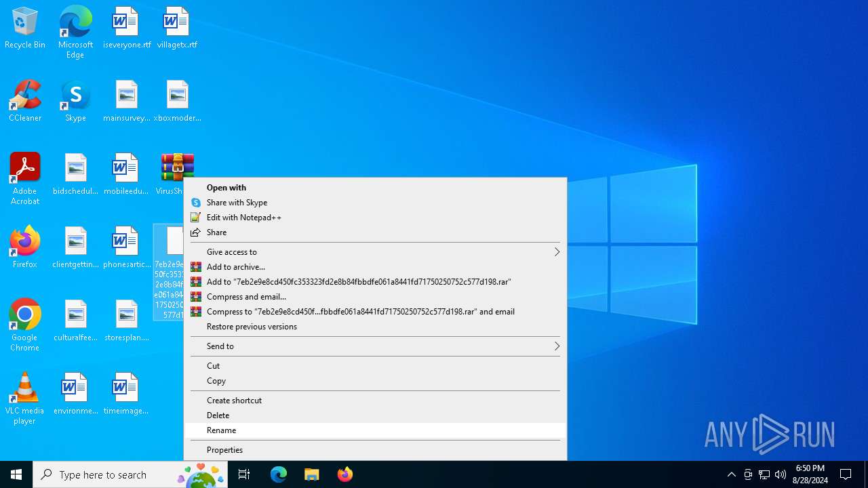868x488 pixels.
Task: Choose Copy from the context menu
Action: coord(375,381)
